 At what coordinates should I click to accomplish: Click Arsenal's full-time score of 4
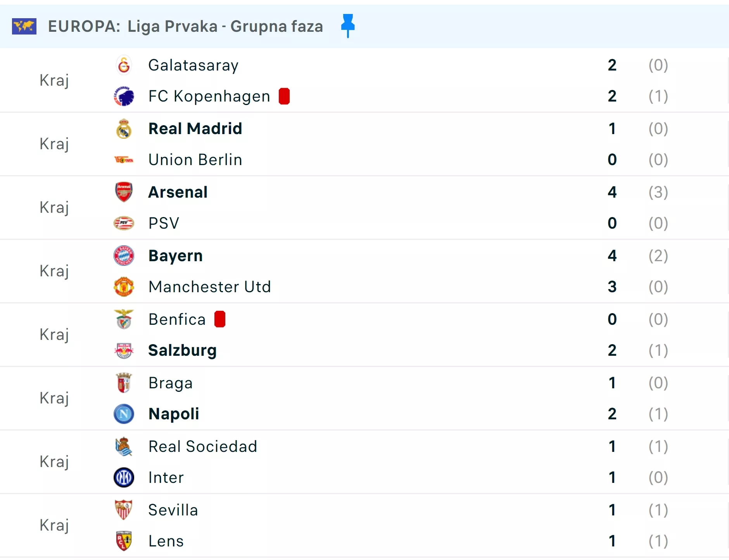pyautogui.click(x=612, y=192)
